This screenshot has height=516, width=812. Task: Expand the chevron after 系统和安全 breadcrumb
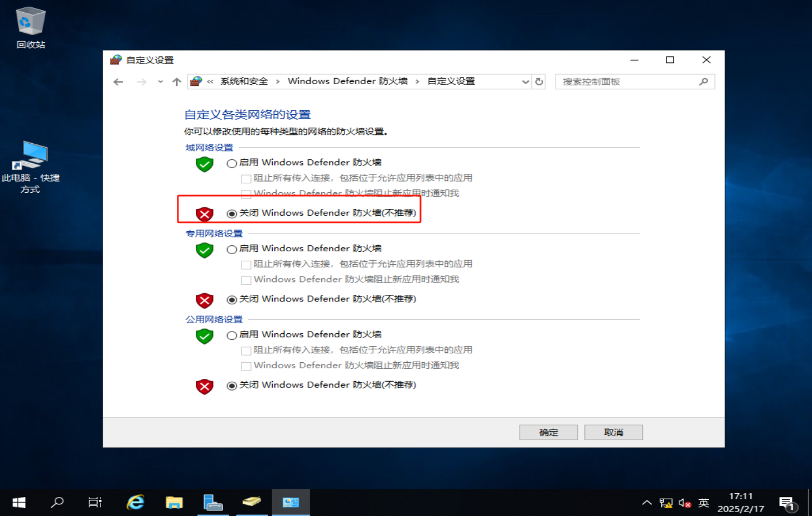tap(278, 81)
